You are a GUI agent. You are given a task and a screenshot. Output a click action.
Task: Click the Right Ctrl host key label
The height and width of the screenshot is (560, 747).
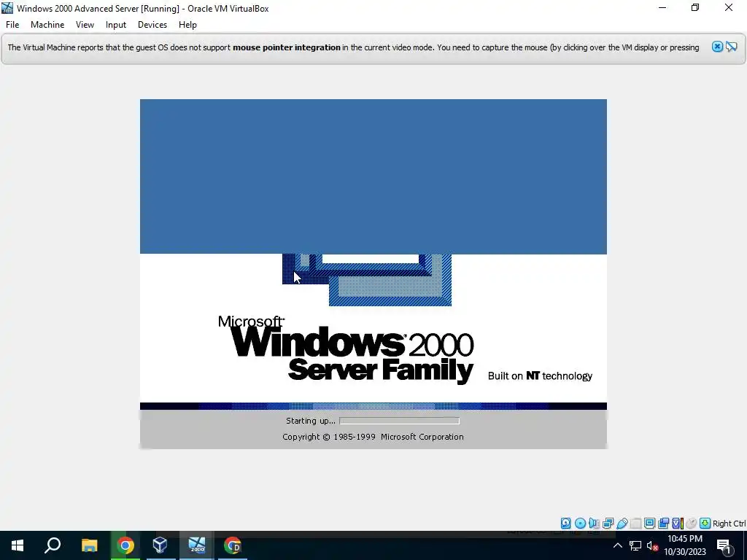click(729, 524)
